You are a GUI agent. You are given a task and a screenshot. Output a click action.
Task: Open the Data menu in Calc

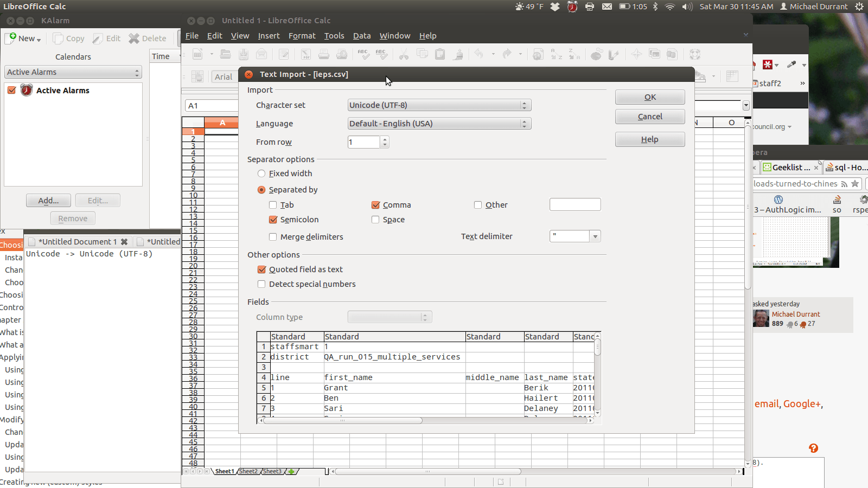coord(362,36)
